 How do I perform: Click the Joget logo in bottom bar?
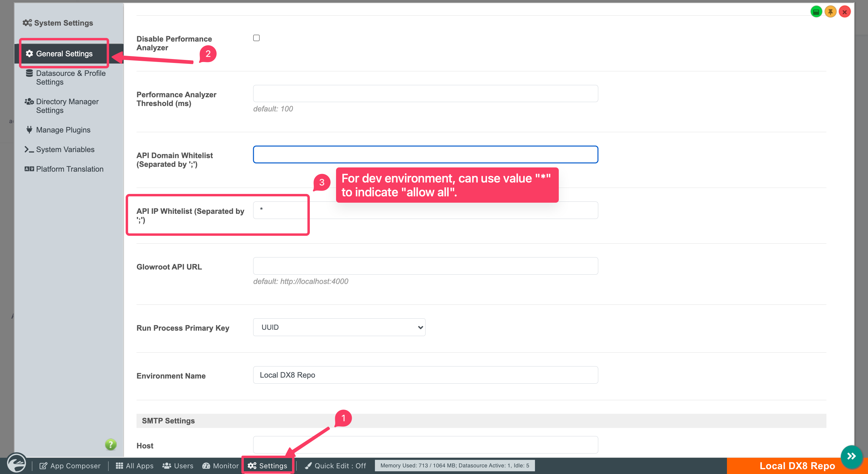[x=17, y=463]
